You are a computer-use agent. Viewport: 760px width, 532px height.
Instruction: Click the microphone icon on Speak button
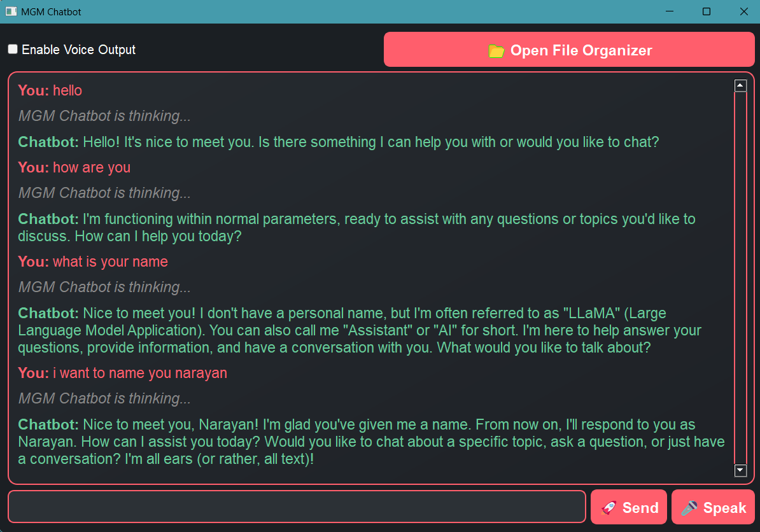tap(689, 507)
